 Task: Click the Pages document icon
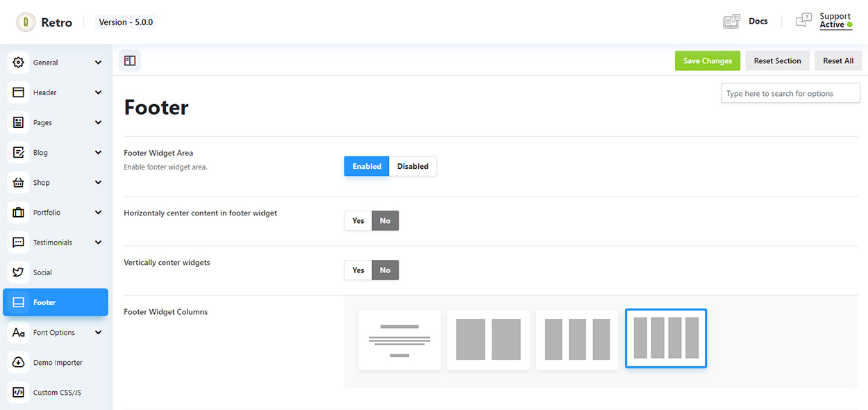19,122
